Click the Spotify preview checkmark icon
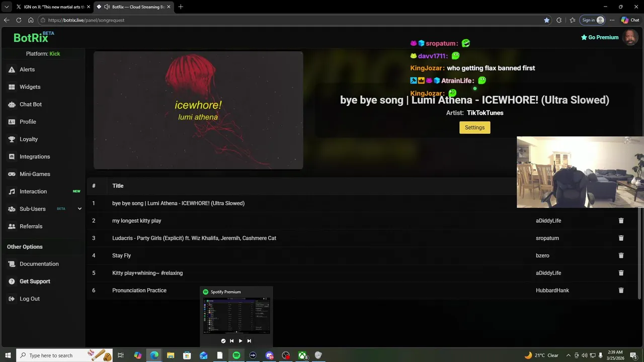This screenshot has width=644, height=362. (x=223, y=341)
